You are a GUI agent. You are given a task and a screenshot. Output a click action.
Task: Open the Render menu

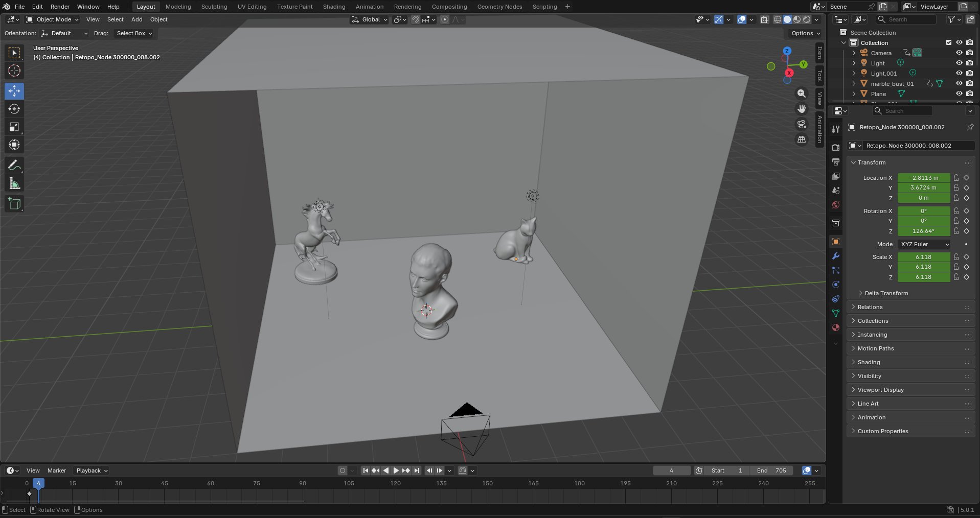pos(60,7)
